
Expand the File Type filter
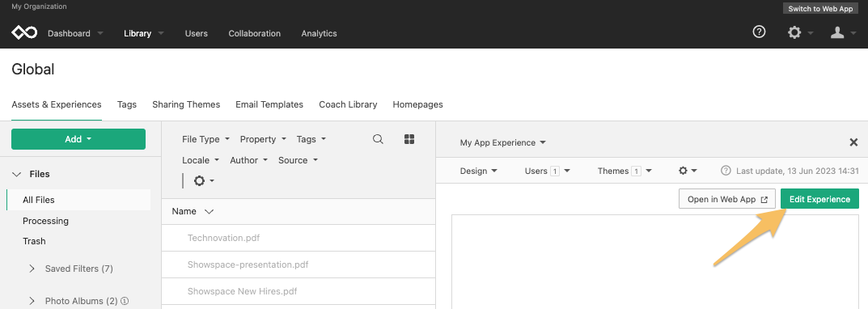pyautogui.click(x=206, y=139)
